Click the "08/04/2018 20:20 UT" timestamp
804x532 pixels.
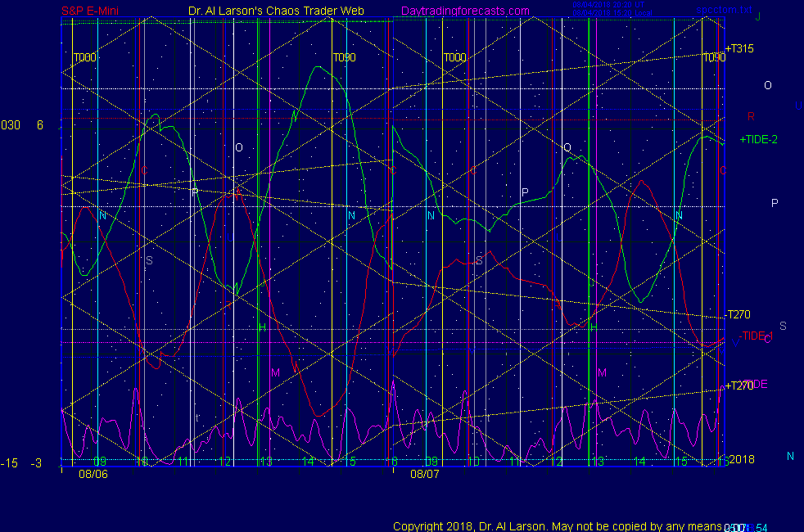click(608, 5)
